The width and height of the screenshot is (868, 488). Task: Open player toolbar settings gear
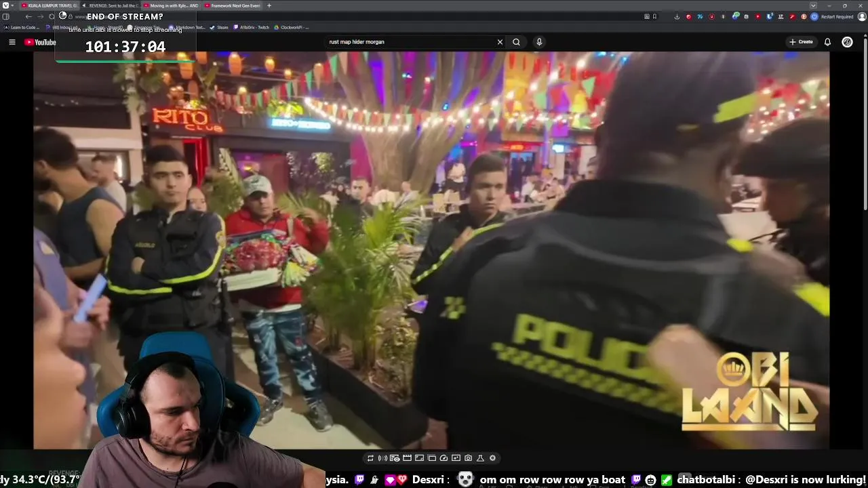pyautogui.click(x=492, y=458)
